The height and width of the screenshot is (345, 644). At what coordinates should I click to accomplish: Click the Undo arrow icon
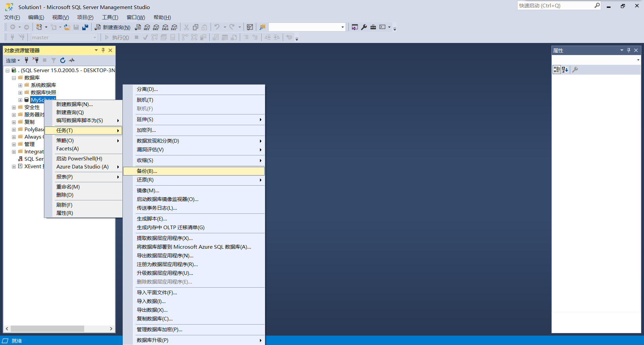217,27
